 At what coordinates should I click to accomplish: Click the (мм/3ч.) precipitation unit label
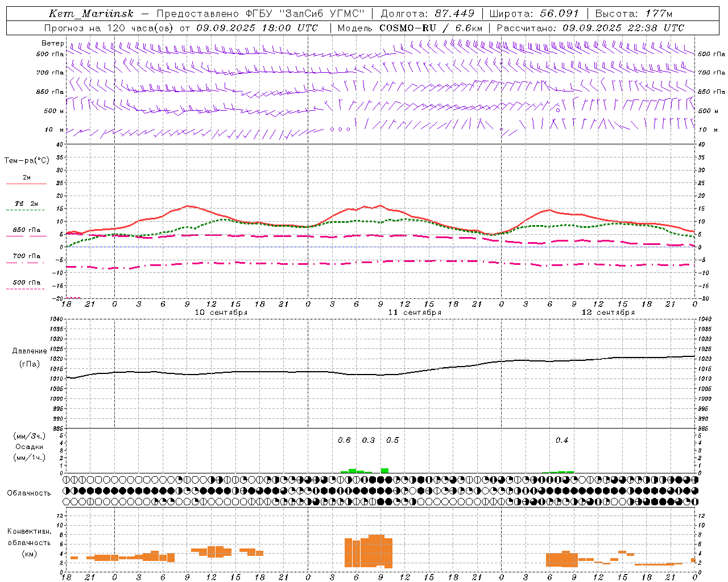point(30,436)
